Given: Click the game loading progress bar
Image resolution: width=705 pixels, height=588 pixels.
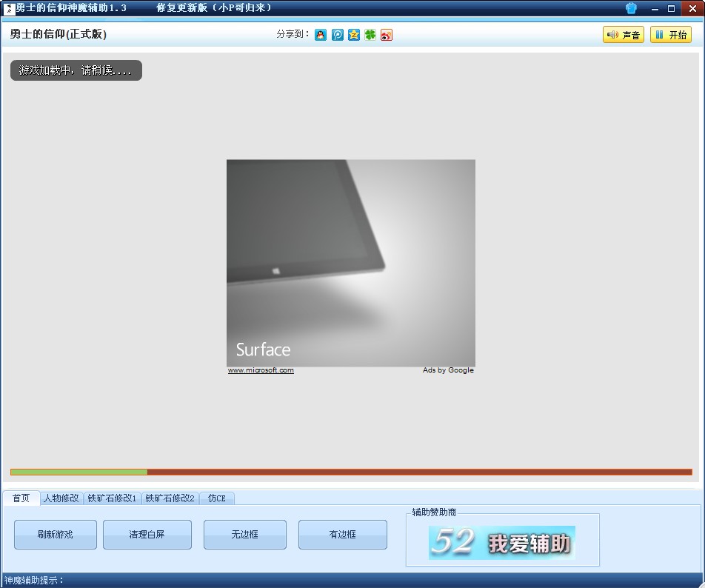Looking at the screenshot, I should 351,472.
